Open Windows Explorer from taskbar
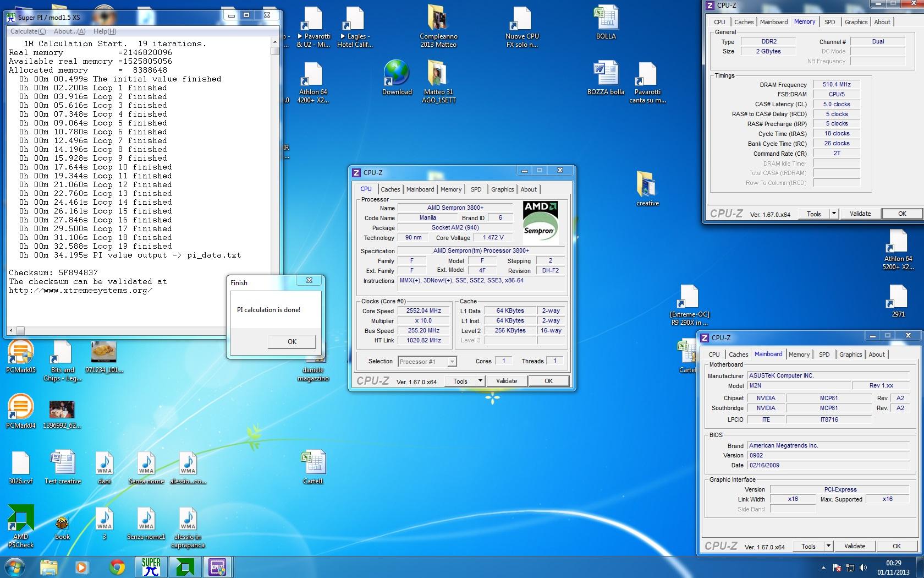Screen dimensions: 924x578 click(x=49, y=567)
